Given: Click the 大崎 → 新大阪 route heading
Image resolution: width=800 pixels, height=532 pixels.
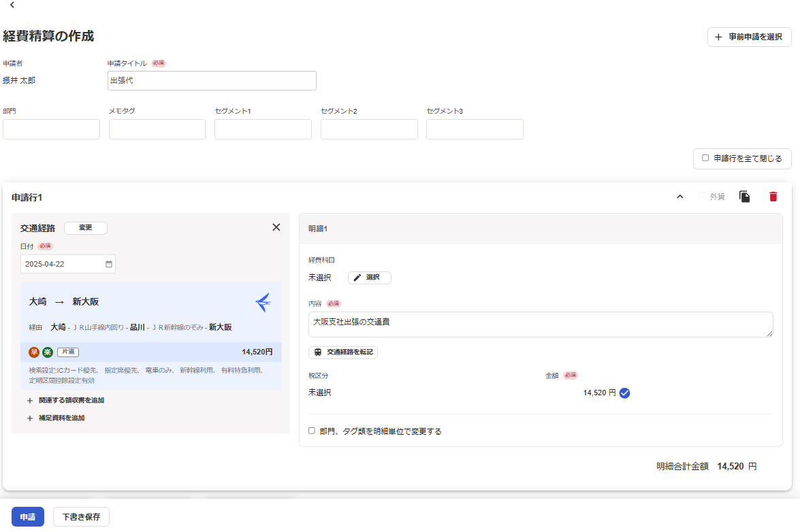Looking at the screenshot, I should coord(64,301).
